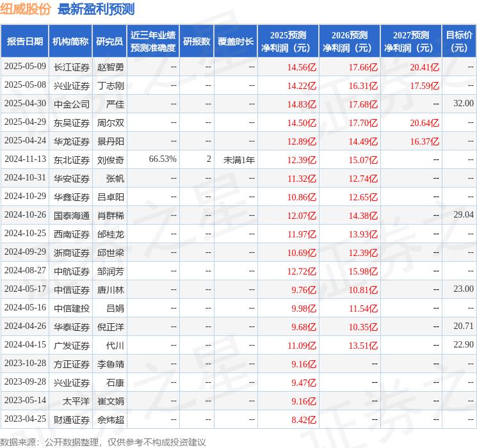Click target price 22.90
Viewport: 477px width, 448px height.
(464, 344)
